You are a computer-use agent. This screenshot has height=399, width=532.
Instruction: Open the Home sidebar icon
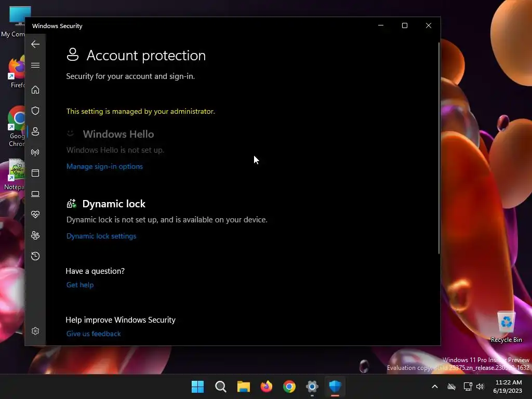tap(35, 90)
